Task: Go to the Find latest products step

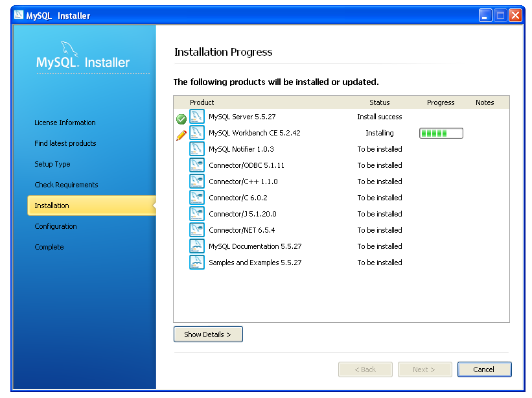Action: pos(65,143)
